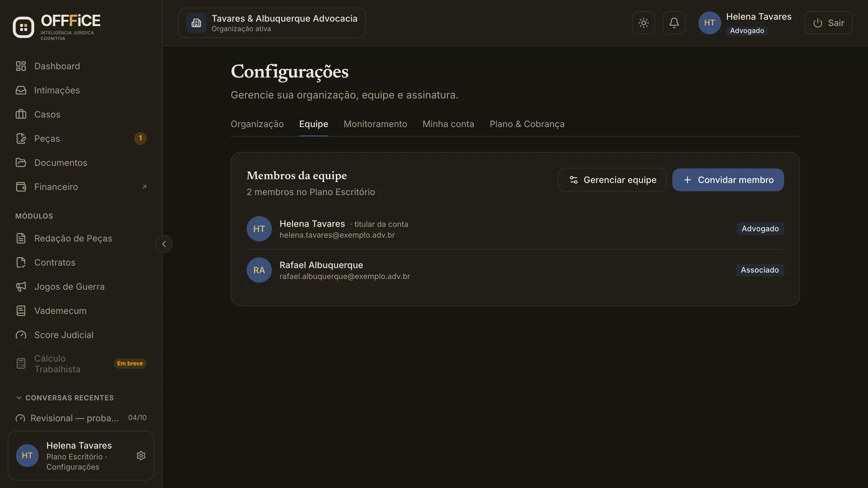Open Documentos folder icon

point(21,163)
